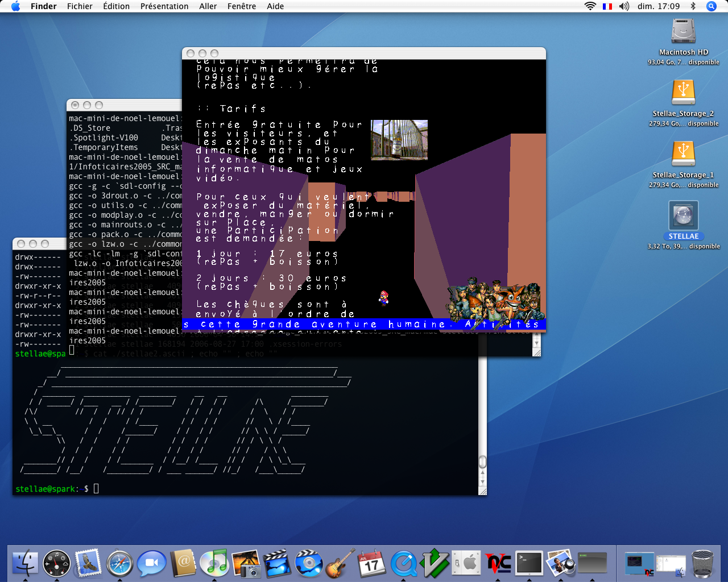728x582 pixels.
Task: Select the Macintosh HD desktop drive
Action: [683, 32]
